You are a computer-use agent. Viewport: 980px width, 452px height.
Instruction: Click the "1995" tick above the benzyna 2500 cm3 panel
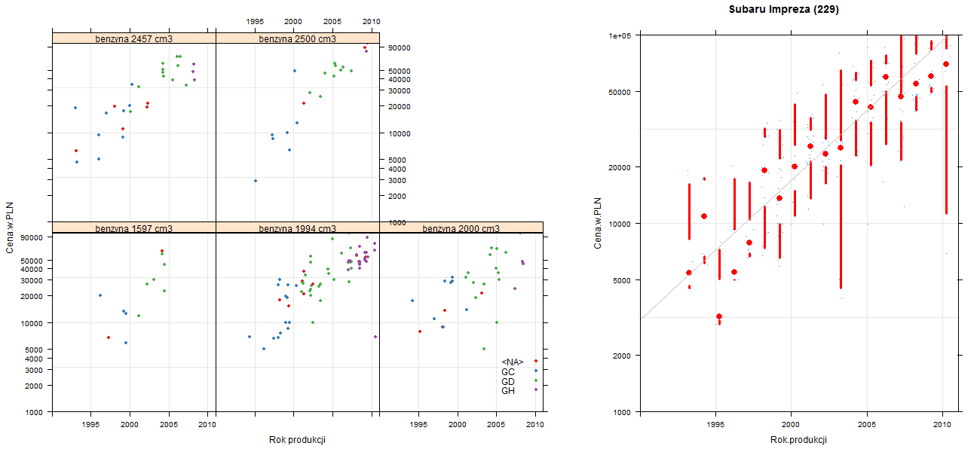(x=255, y=22)
